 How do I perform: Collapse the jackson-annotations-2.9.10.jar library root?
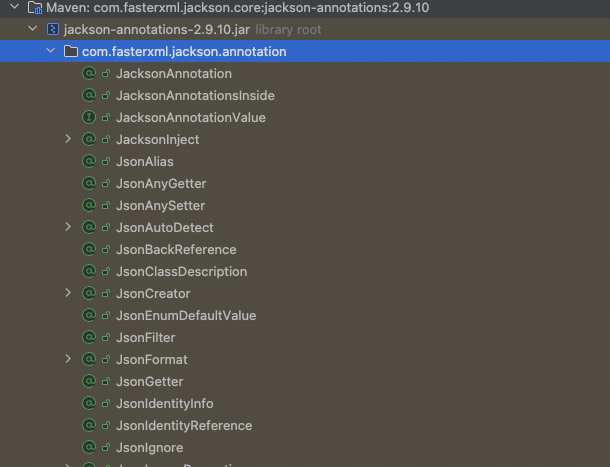click(33, 30)
